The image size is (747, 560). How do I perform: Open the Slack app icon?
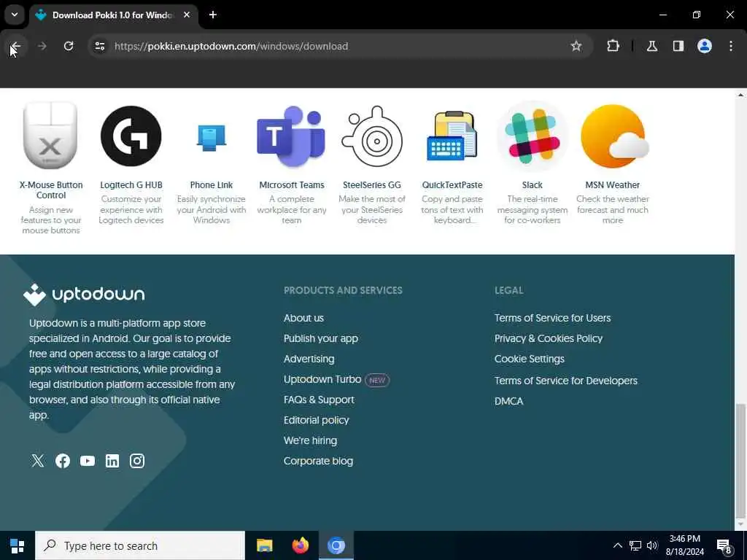532,136
